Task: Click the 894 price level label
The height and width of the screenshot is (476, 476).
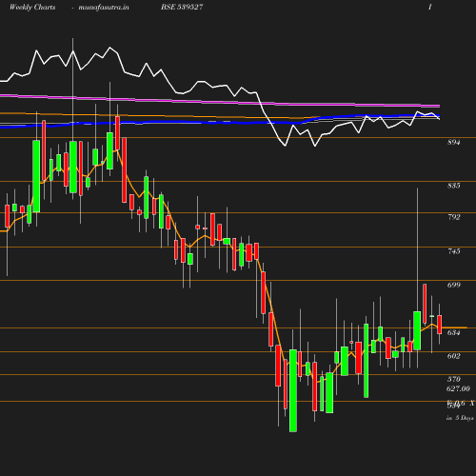Action: point(454,143)
